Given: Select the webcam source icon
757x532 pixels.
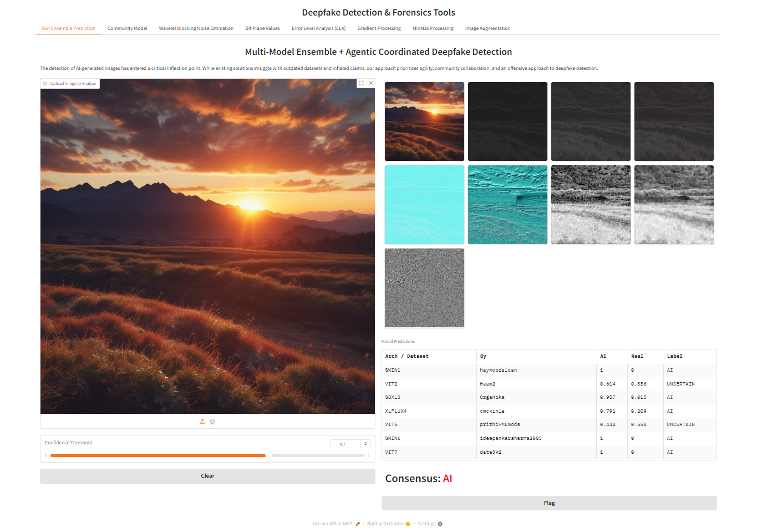Looking at the screenshot, I should pos(212,422).
